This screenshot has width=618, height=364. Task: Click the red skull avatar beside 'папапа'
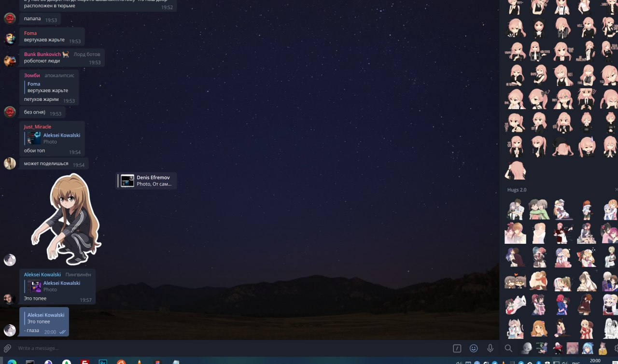pyautogui.click(x=10, y=19)
